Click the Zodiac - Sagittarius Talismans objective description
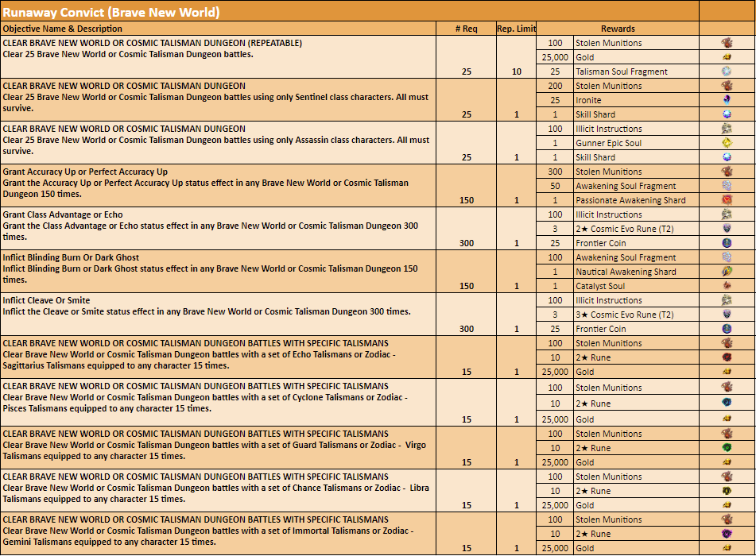 click(x=199, y=360)
